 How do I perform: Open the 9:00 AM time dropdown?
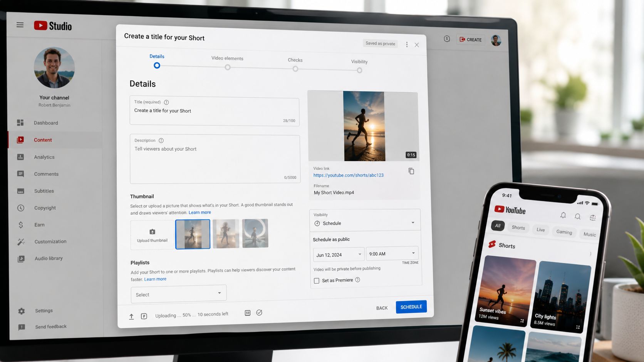(392, 254)
